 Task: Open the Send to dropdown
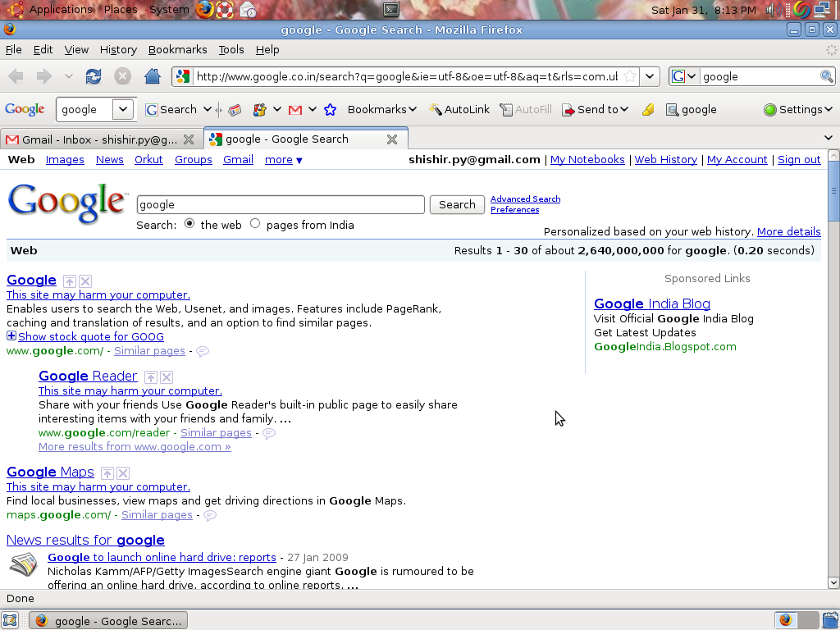pyautogui.click(x=595, y=110)
